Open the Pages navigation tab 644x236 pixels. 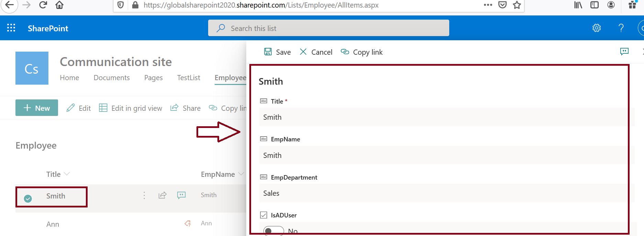pyautogui.click(x=154, y=78)
